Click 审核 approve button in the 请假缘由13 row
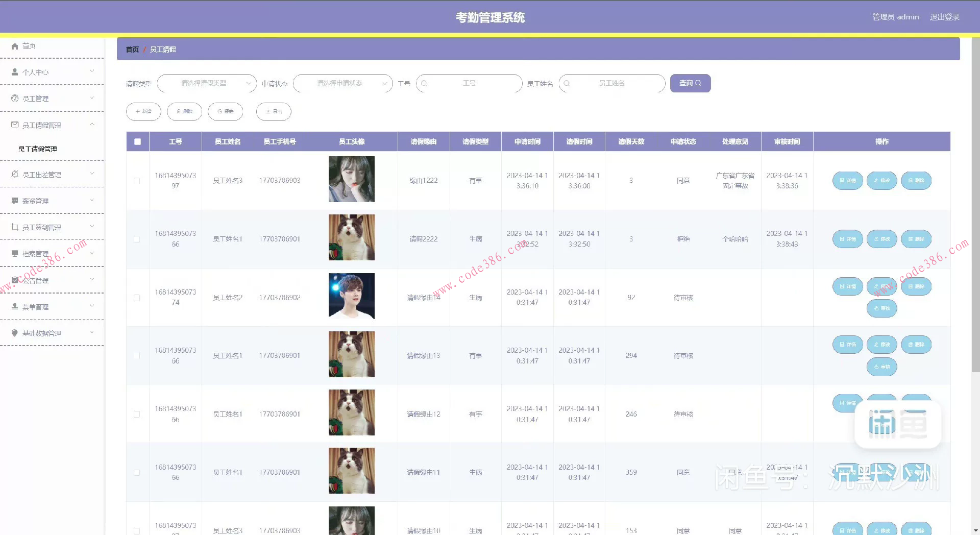 [881, 367]
